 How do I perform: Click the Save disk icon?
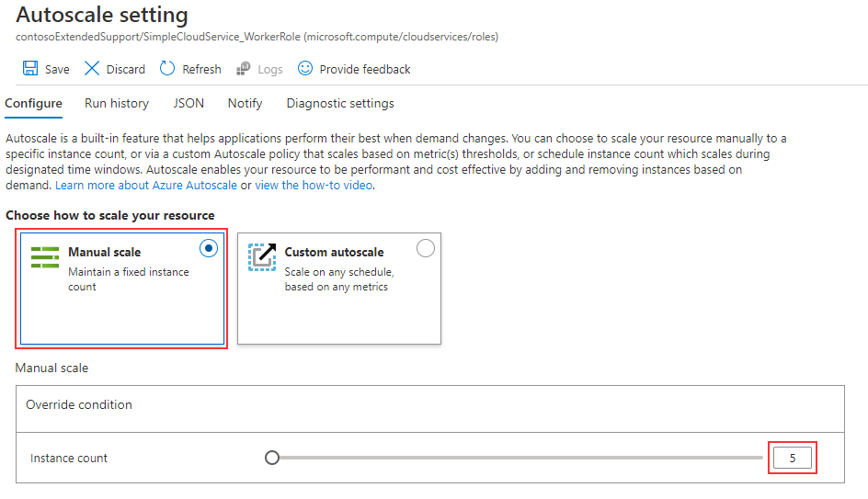click(x=30, y=69)
